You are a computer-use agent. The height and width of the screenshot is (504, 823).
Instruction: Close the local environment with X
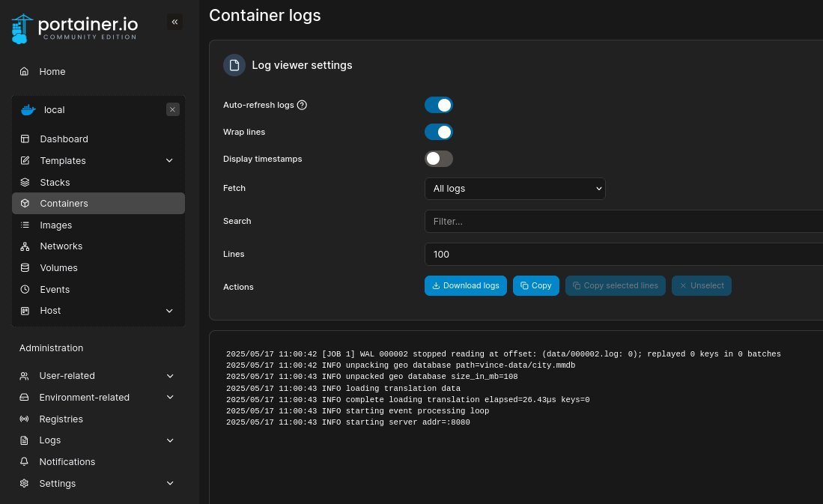(173, 109)
